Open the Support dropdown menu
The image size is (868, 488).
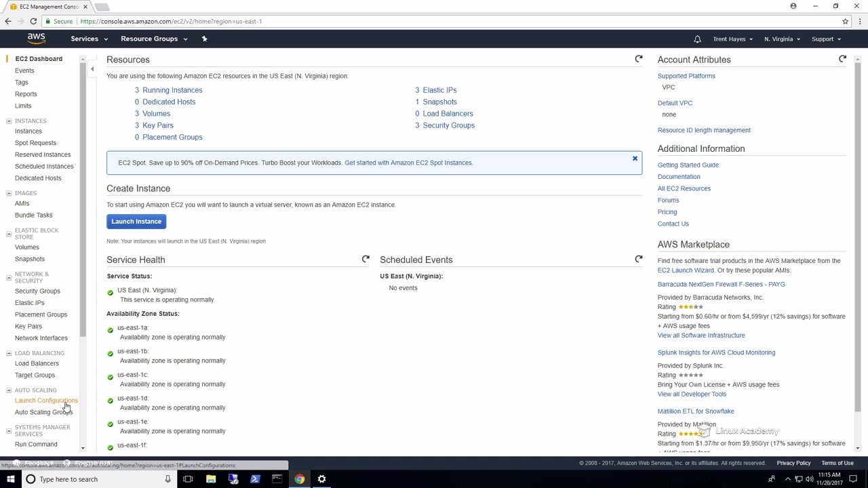tap(826, 39)
